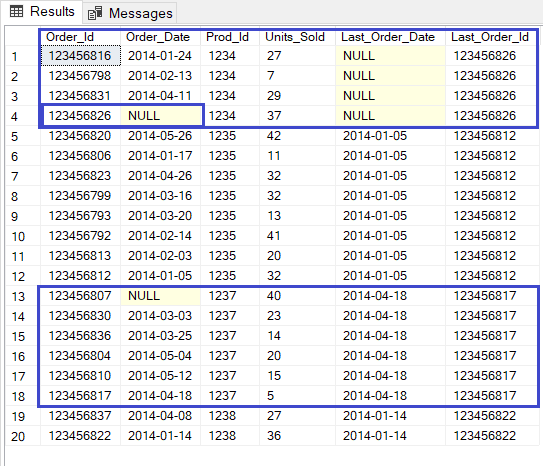This screenshot has width=543, height=466.
Task: Click Order_Id cell 123456793
Action: point(80,216)
